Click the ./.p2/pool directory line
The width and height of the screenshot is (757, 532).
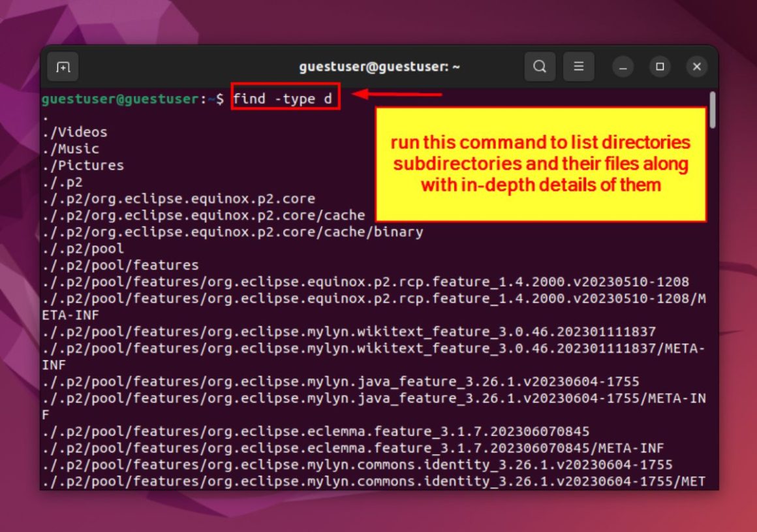(x=82, y=249)
